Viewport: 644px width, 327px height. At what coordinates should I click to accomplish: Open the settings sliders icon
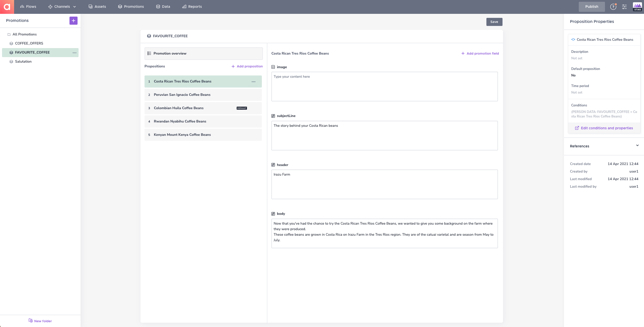[624, 7]
